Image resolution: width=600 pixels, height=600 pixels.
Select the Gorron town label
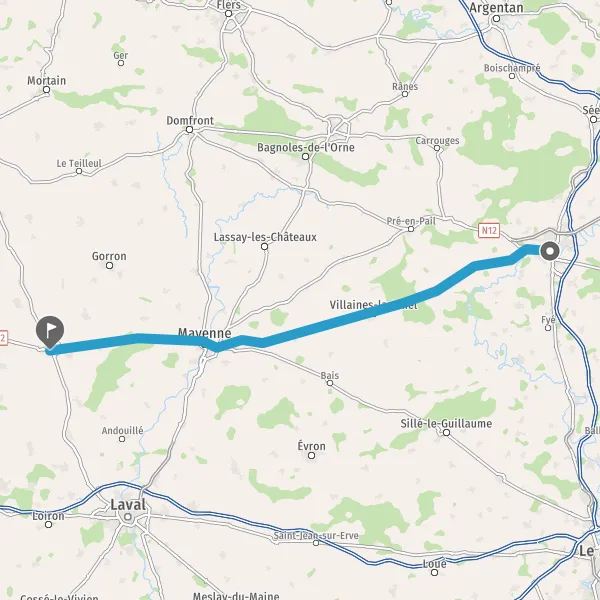(x=109, y=256)
